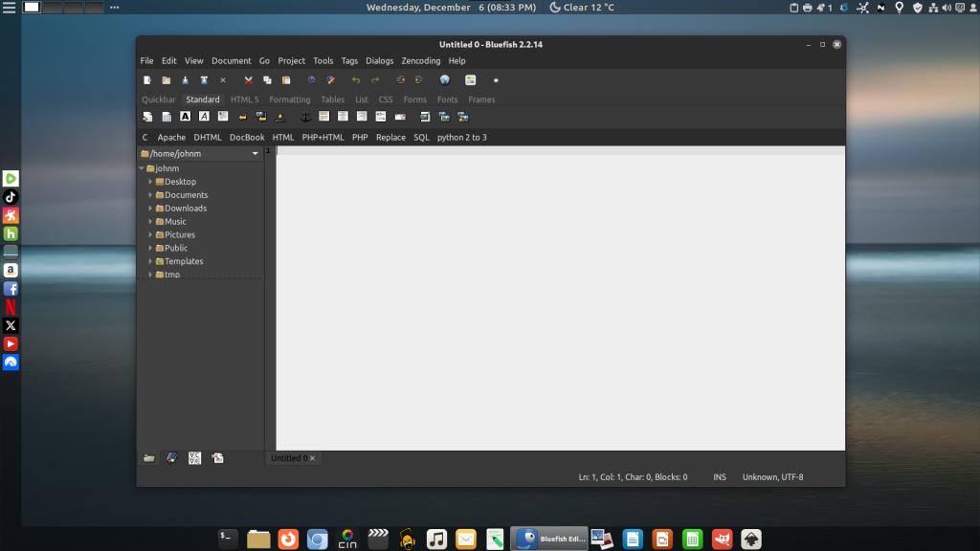The height and width of the screenshot is (551, 980).
Task: Switch to the HTML 5 toolbar tab
Action: (x=244, y=99)
